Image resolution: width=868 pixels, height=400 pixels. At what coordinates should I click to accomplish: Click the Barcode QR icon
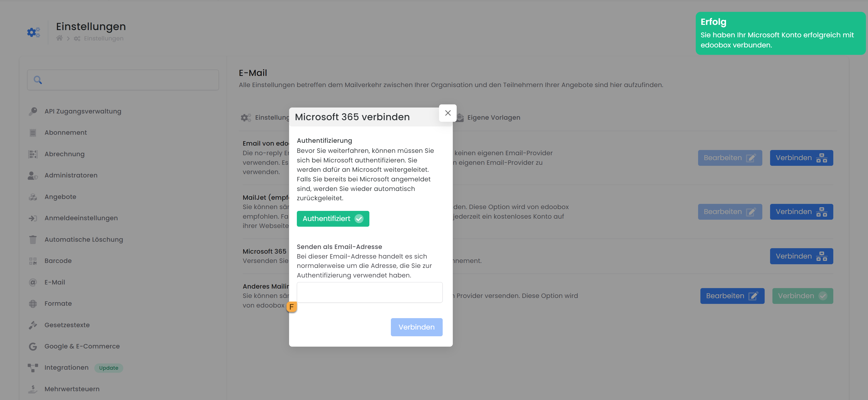[x=33, y=261]
